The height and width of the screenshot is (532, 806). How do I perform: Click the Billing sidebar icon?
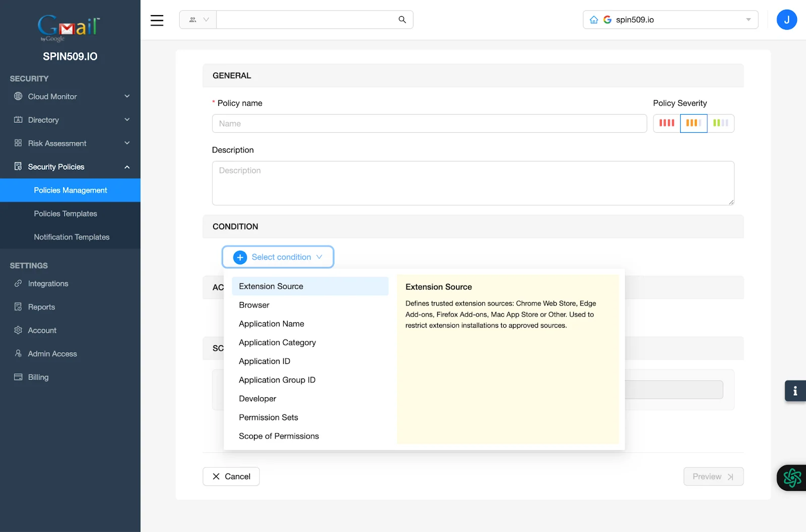pos(18,377)
